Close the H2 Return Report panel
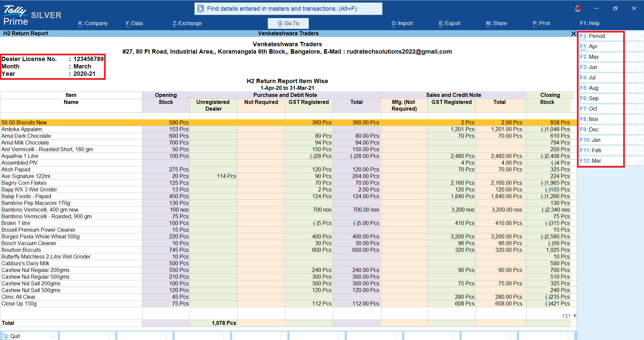The height and width of the screenshot is (340, 644). coord(574,34)
